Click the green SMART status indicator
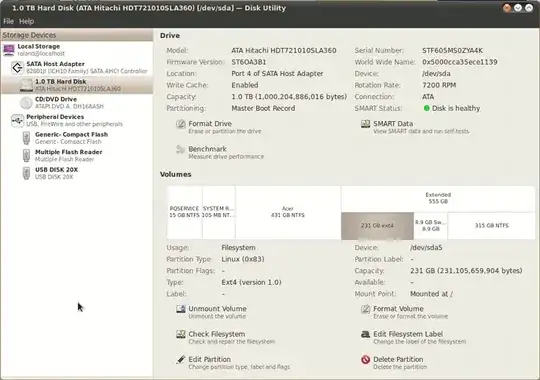Image resolution: width=540 pixels, height=380 pixels. click(426, 108)
